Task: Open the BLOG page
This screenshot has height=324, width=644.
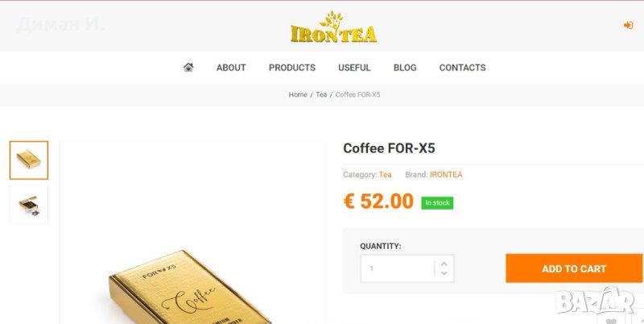Action: click(405, 68)
